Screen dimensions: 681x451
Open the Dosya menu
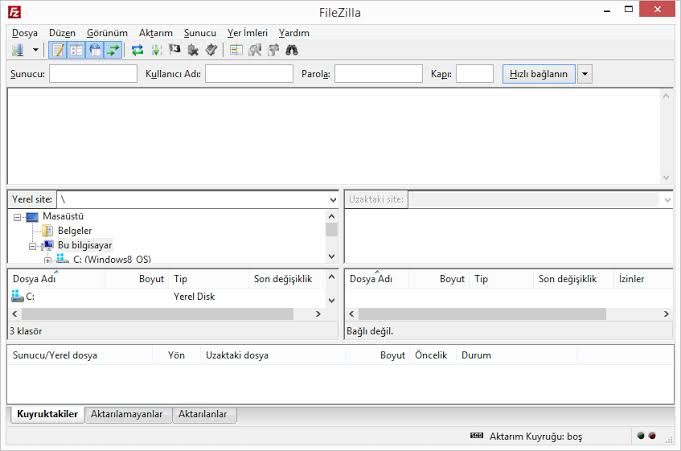[x=25, y=33]
